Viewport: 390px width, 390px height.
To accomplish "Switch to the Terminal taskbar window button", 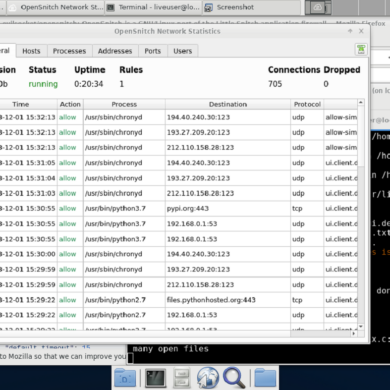I will pos(153,7).
